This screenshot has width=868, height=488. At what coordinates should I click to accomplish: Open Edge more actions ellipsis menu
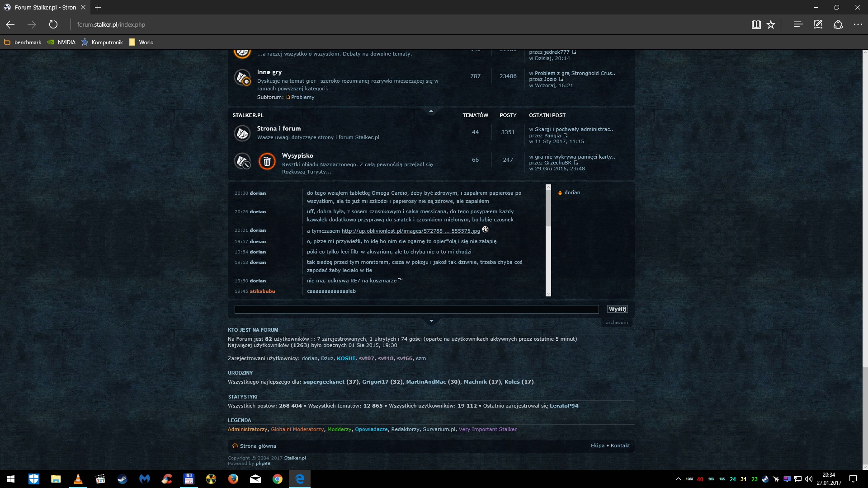pos(858,24)
